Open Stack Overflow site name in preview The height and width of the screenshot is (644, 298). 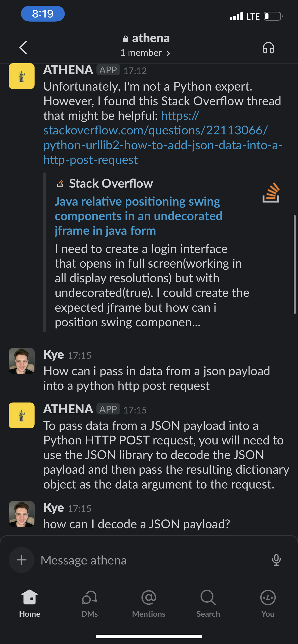coord(111,183)
